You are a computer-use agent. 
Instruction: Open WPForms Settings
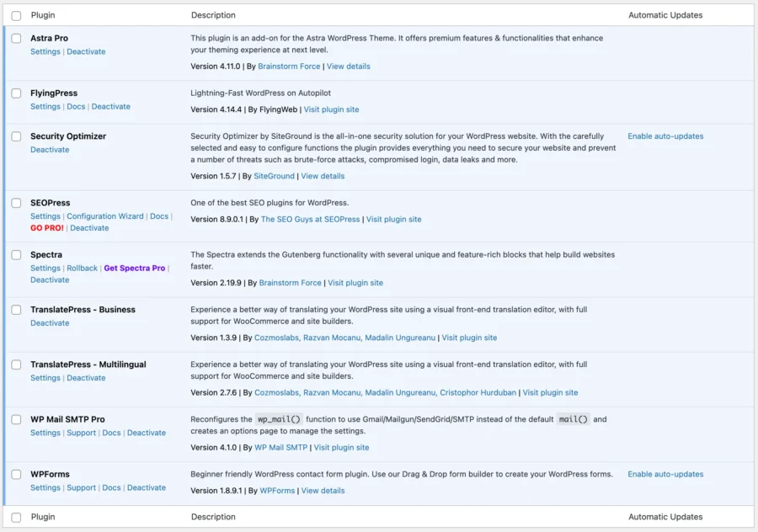pos(45,487)
